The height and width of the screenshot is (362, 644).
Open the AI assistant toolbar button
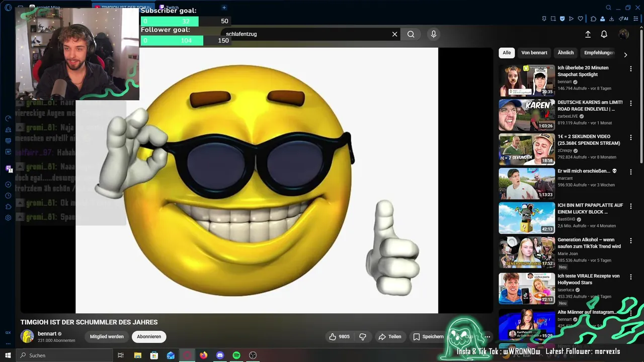click(623, 19)
